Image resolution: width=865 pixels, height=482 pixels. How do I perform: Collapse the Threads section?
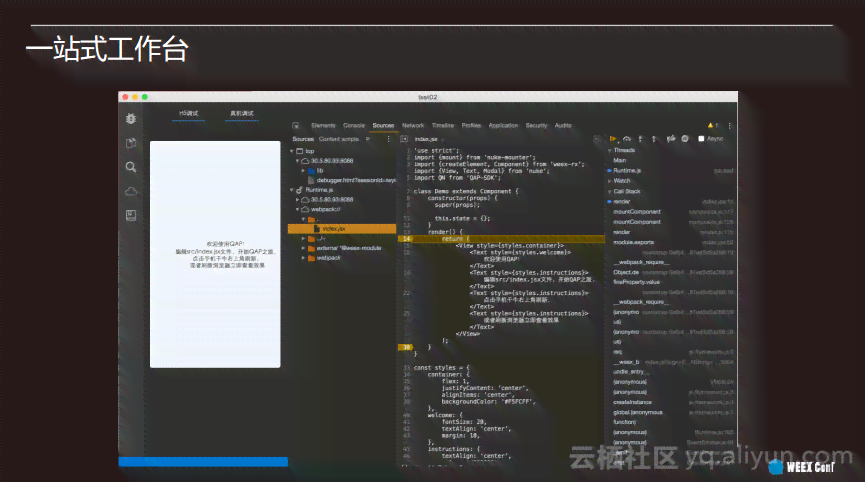click(x=610, y=150)
